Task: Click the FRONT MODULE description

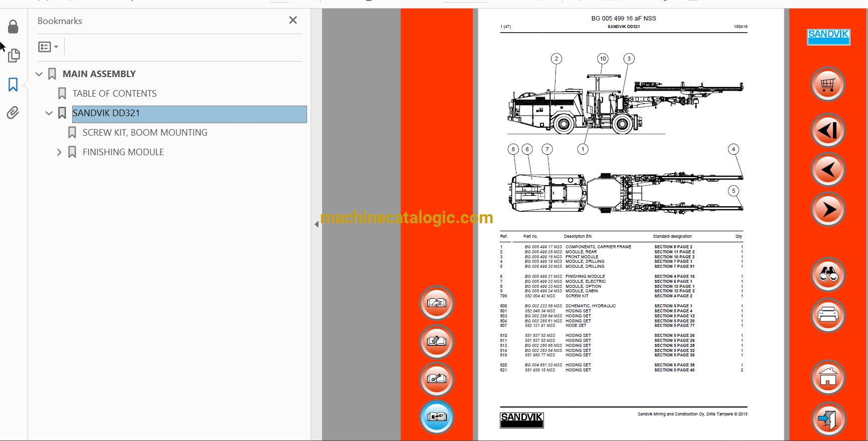Action: [x=582, y=257]
